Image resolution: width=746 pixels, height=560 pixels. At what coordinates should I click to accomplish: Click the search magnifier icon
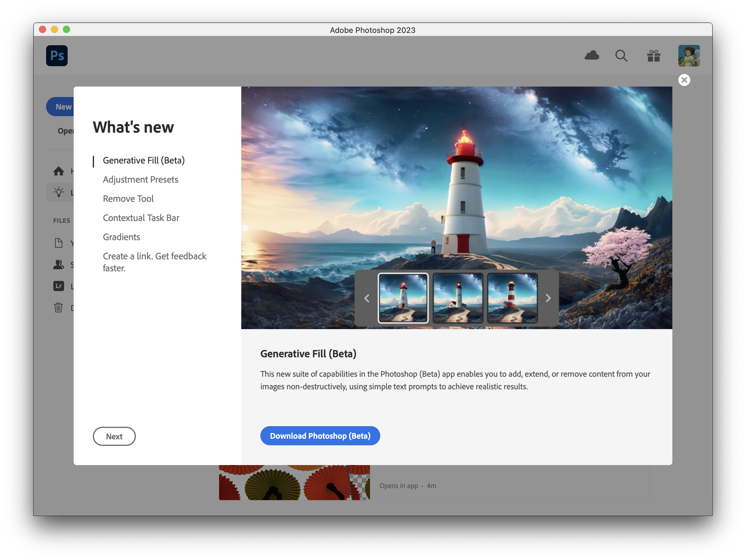click(621, 56)
